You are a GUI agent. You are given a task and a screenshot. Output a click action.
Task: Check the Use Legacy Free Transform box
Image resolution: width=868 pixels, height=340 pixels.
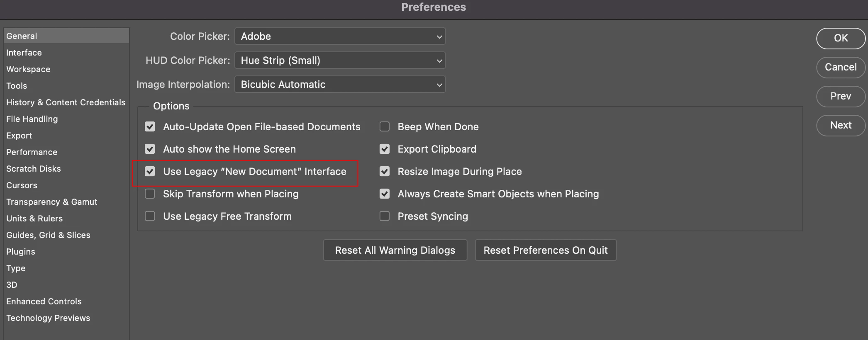pyautogui.click(x=150, y=216)
